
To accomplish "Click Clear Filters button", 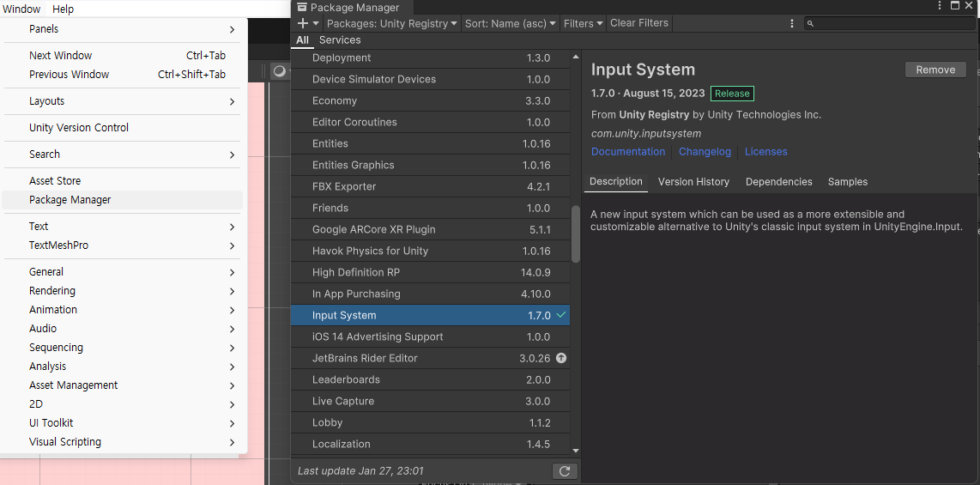I will 638,23.
